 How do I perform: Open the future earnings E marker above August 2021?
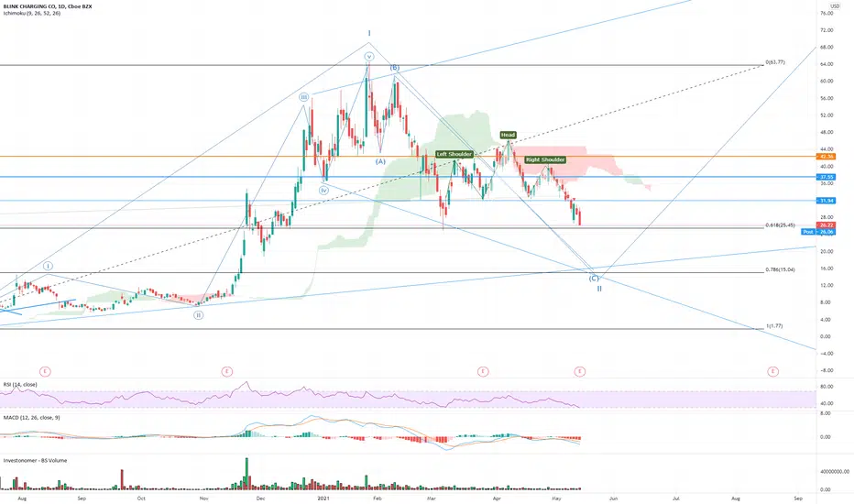772,372
